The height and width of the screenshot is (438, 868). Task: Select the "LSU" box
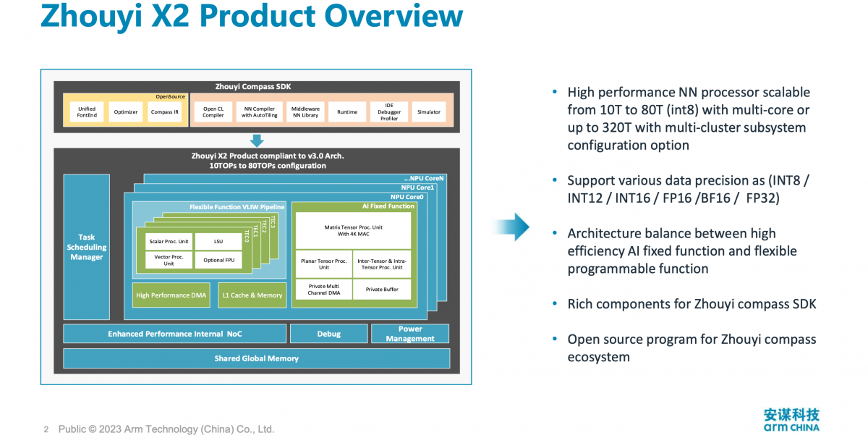pyautogui.click(x=218, y=240)
